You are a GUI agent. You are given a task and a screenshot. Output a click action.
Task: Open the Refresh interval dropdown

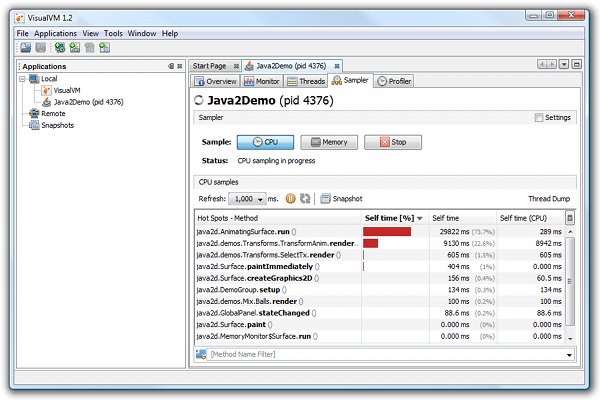tap(247, 199)
